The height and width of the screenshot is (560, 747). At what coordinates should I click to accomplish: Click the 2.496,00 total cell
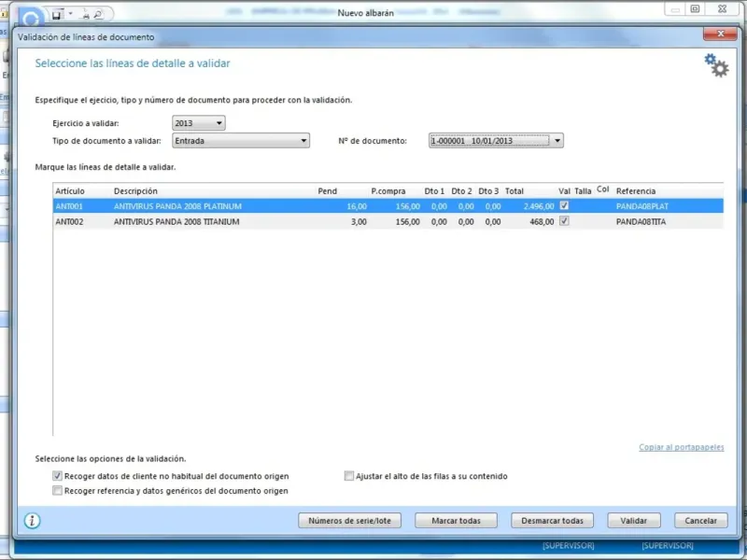click(x=539, y=206)
